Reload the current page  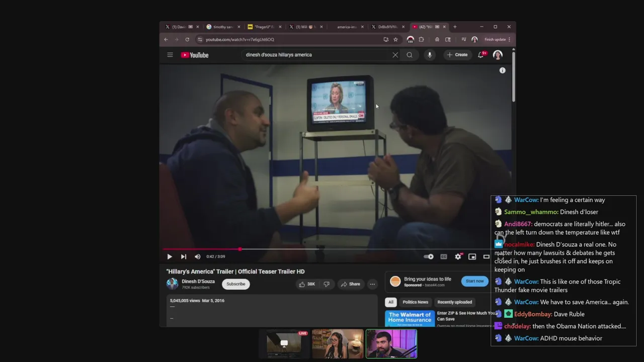(x=187, y=39)
